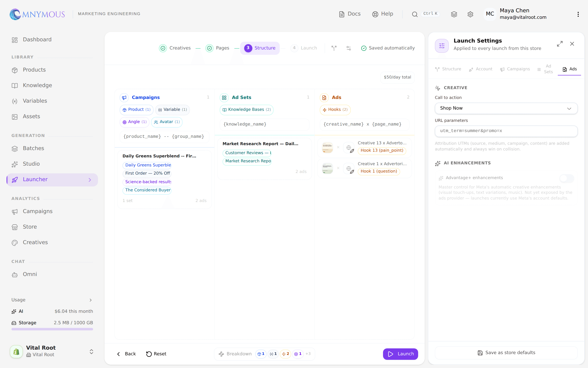Click the Ad Sets grid column icon
The height and width of the screenshot is (368, 588).
coord(224,98)
